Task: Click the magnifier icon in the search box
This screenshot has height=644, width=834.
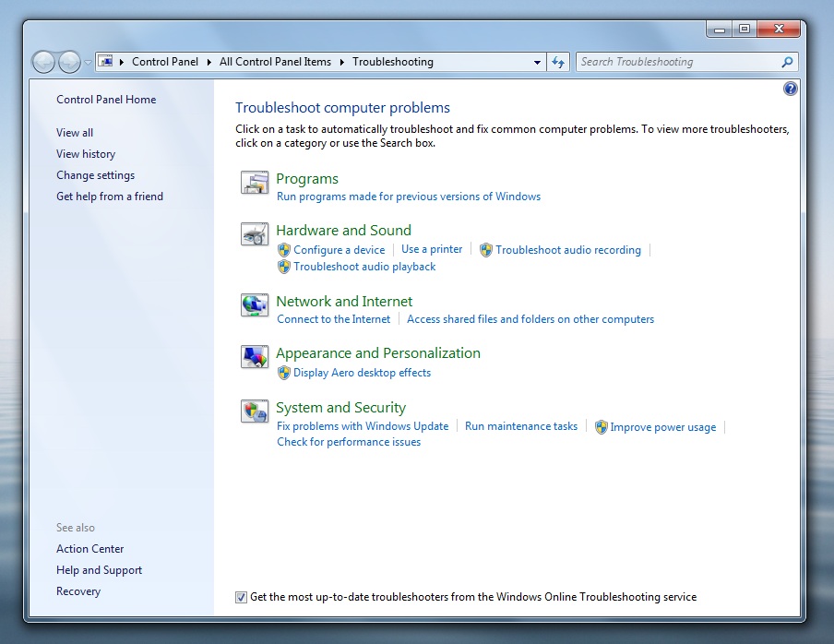Action: pos(787,62)
